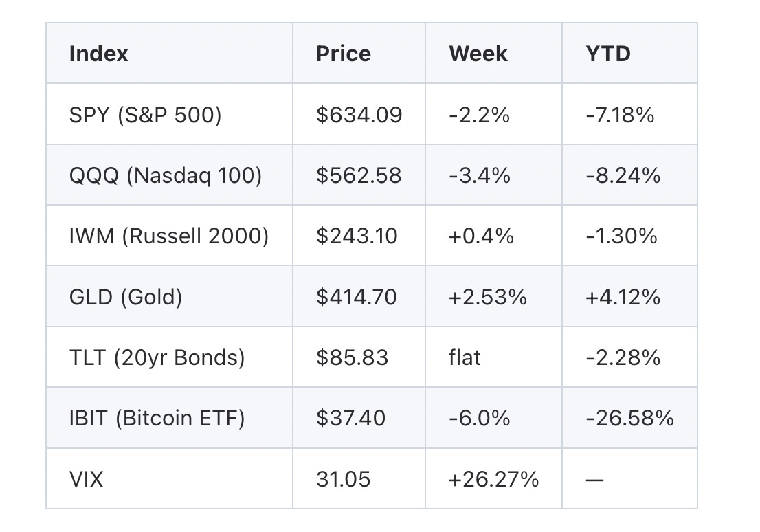Click the Price column header
Viewport: 760px width, 532px height.
[343, 54]
